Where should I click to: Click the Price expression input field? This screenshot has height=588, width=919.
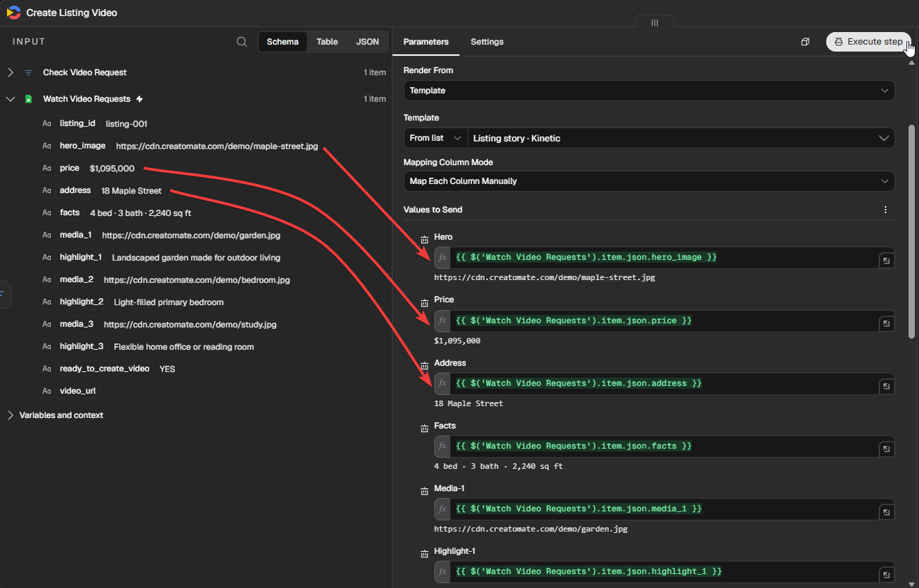(664, 320)
